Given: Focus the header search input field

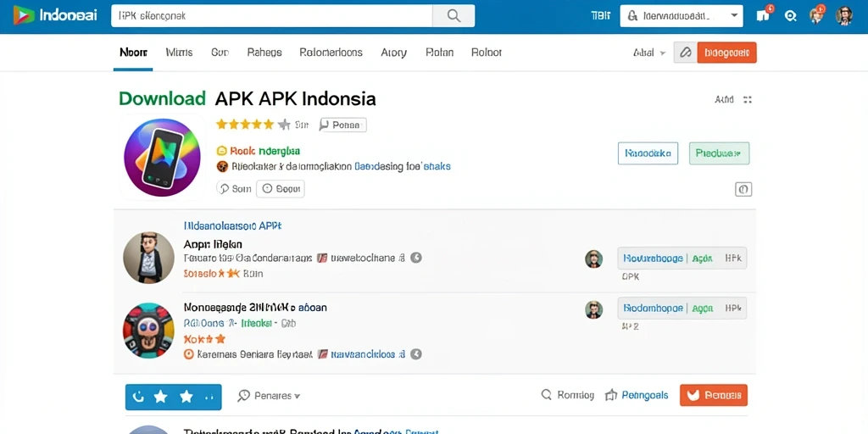Looking at the screenshot, I should [x=272, y=16].
